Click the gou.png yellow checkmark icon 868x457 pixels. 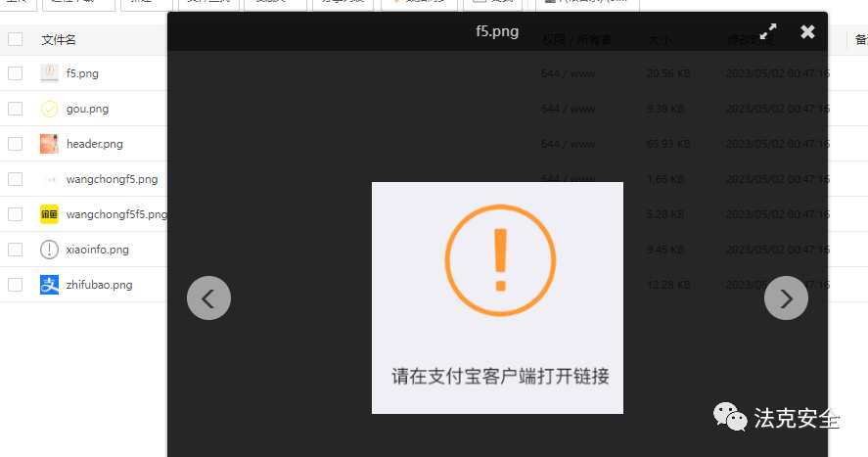[49, 109]
